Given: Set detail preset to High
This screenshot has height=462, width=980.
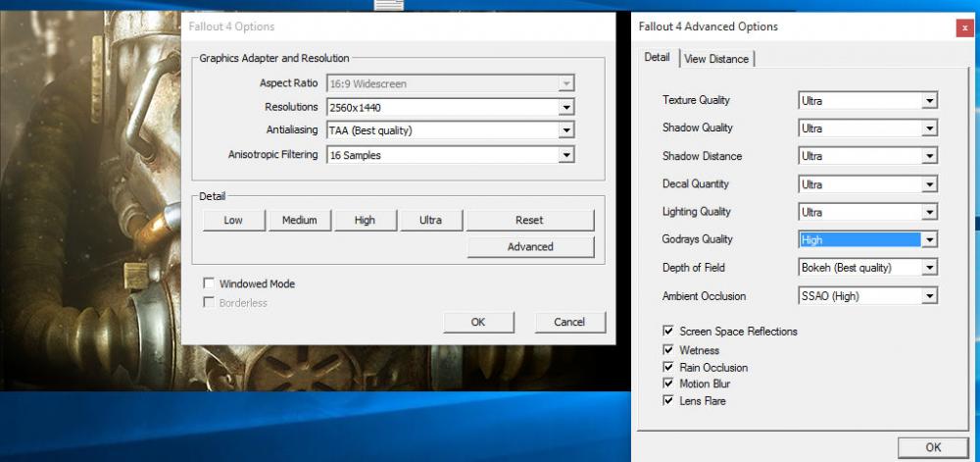Looking at the screenshot, I should click(x=365, y=220).
